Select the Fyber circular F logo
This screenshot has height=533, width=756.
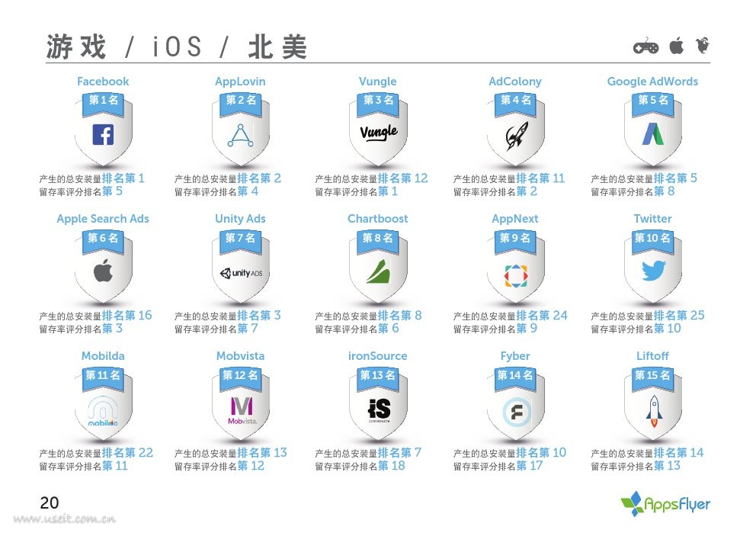[517, 413]
